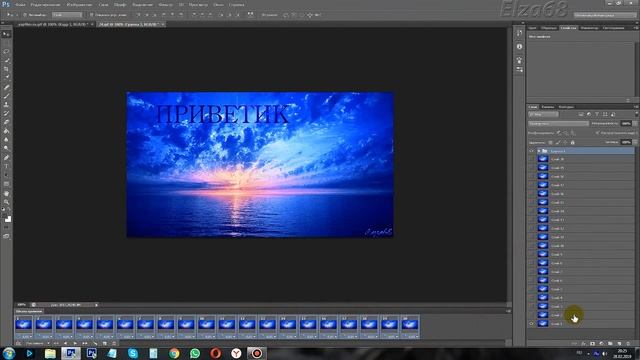Select the Pen tool
Image resolution: width=640 pixels, height=360 pixels.
[7, 158]
